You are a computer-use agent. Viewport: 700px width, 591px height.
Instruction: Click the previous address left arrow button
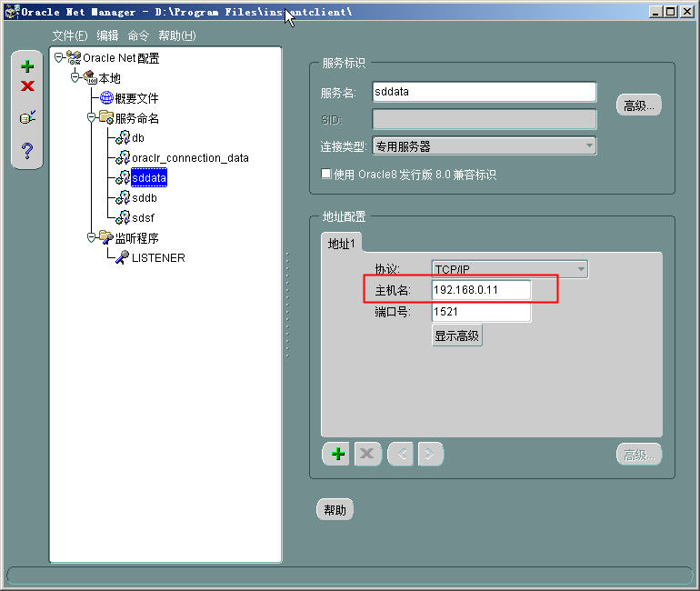(x=400, y=454)
